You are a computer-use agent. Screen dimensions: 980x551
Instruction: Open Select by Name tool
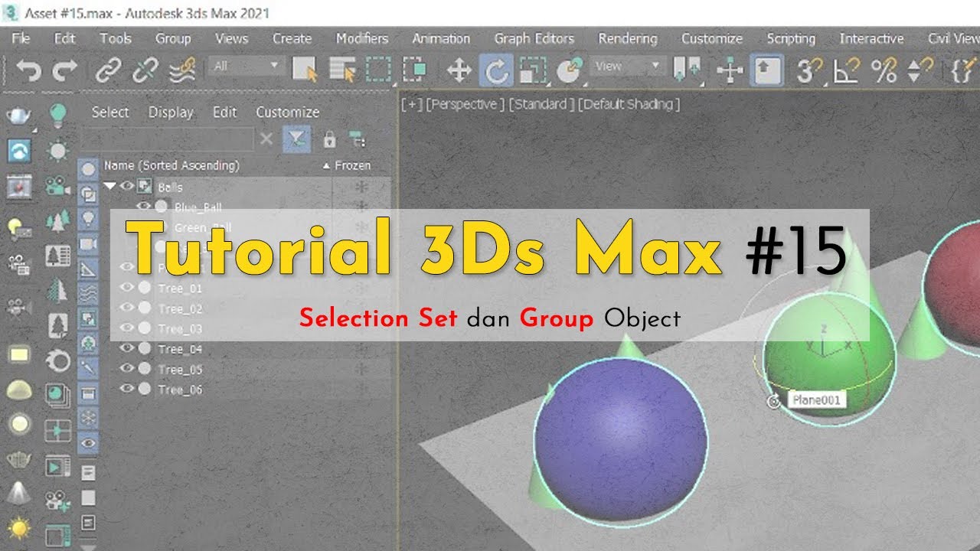[342, 70]
